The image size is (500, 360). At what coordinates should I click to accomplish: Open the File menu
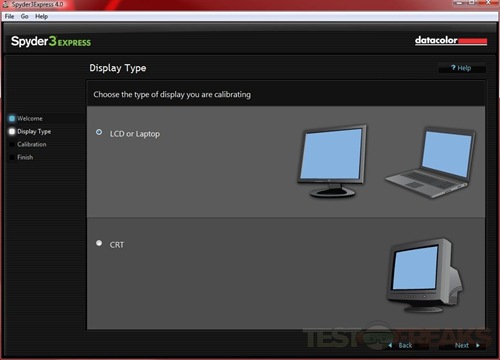tap(9, 16)
